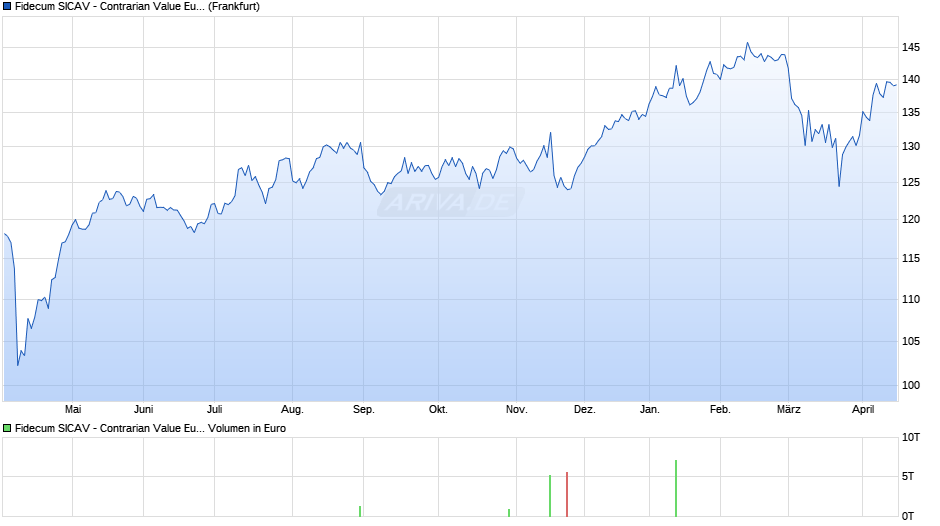This screenshot has width=940, height=526.
Task: Click the 125 price axis value
Action: click(911, 182)
